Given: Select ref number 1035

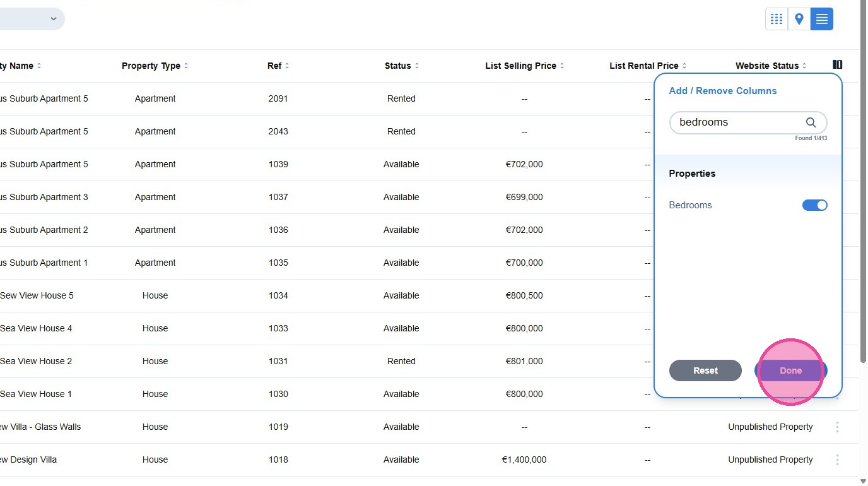Looking at the screenshot, I should click(x=278, y=263).
